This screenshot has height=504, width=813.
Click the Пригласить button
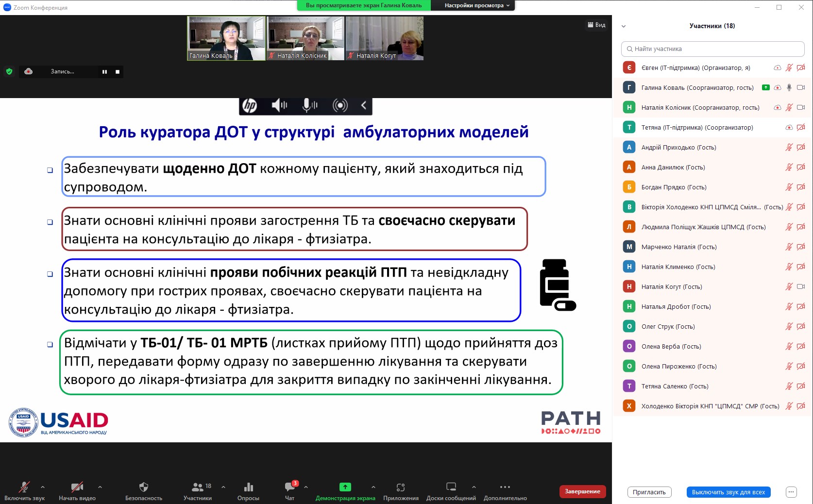[x=649, y=492]
